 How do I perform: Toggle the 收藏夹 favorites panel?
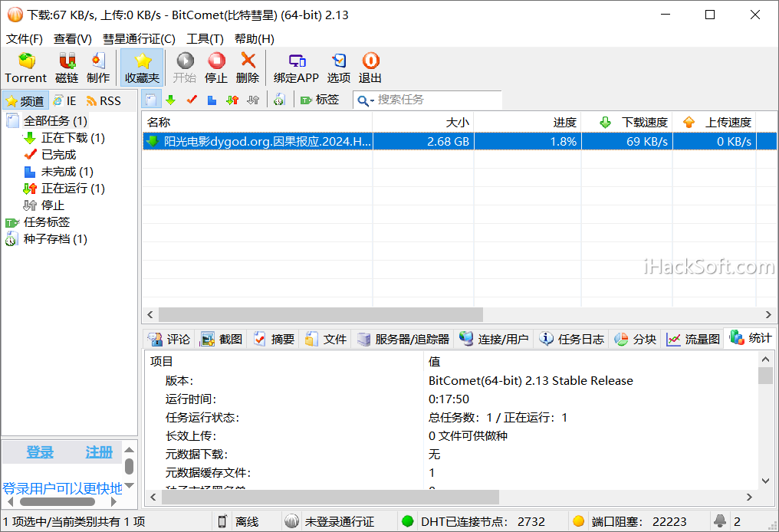(142, 67)
